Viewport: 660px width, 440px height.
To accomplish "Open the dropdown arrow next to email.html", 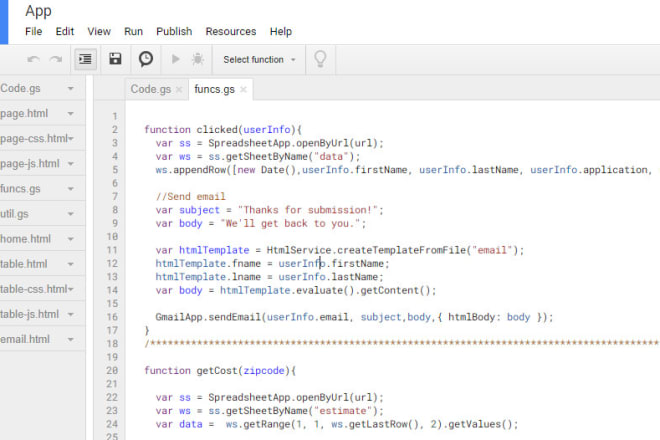I will coord(71,339).
